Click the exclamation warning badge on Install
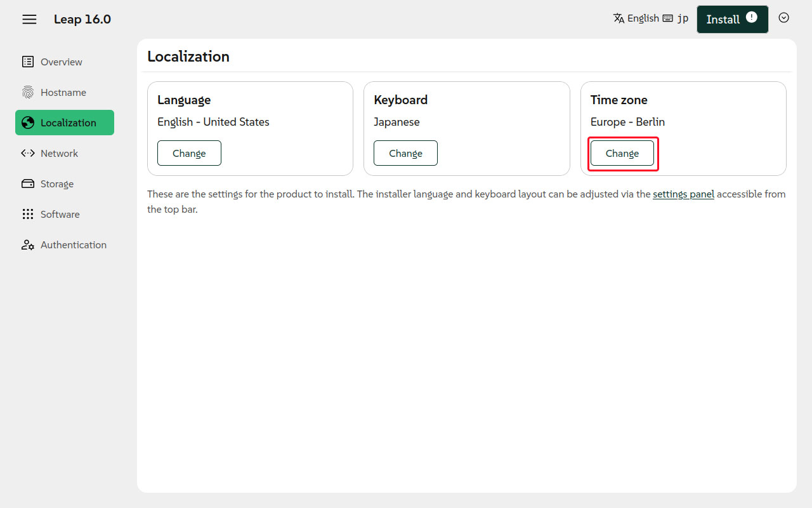 pyautogui.click(x=752, y=17)
